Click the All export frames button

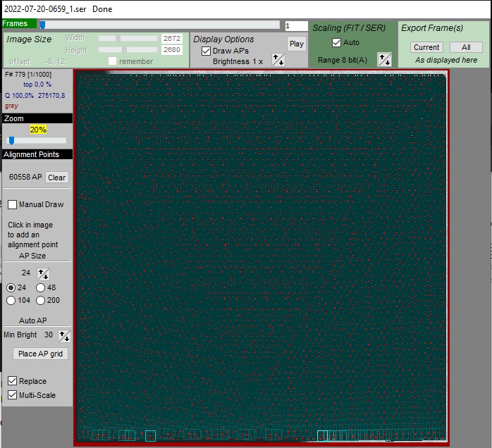(466, 47)
